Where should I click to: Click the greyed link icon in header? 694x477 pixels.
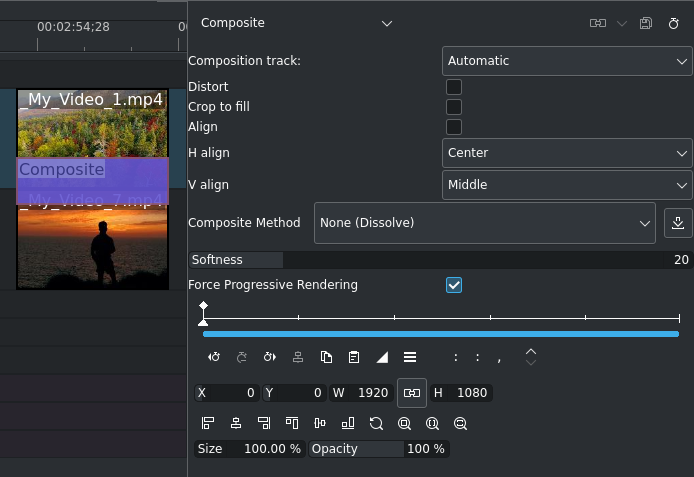point(598,23)
